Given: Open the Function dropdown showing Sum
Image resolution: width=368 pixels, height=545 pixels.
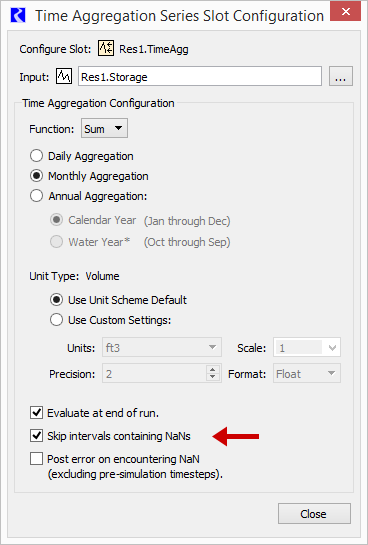Looking at the screenshot, I should [104, 129].
